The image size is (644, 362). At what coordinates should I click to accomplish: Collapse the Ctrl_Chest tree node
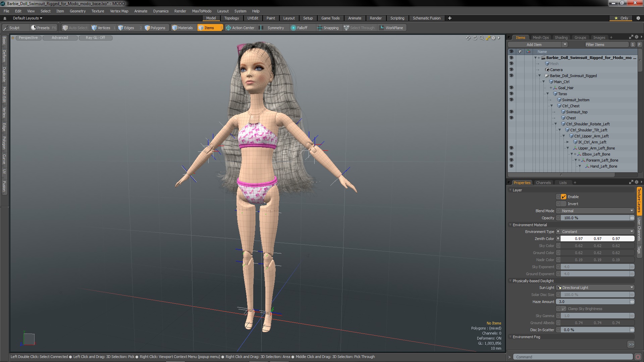551,106
